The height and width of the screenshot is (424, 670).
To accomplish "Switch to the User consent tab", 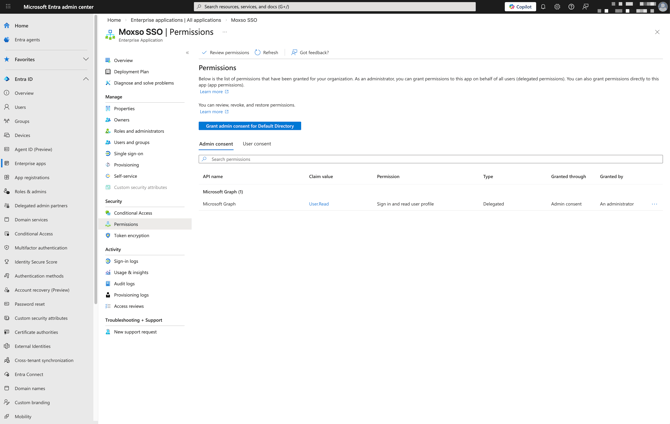I will tap(256, 144).
